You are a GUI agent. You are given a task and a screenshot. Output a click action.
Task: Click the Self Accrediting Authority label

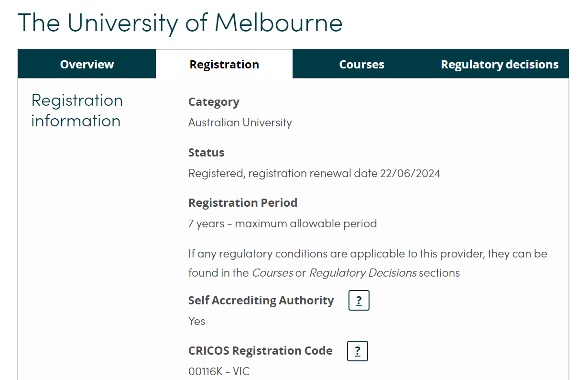point(261,301)
